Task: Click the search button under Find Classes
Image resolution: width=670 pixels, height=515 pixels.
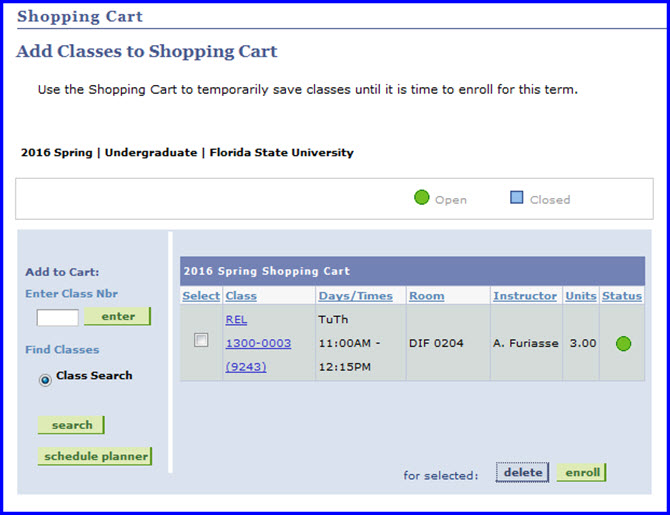Action: [x=71, y=425]
